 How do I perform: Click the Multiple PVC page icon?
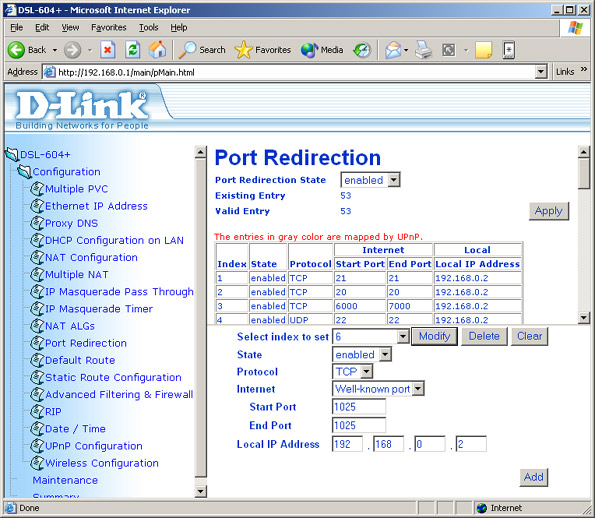point(37,189)
